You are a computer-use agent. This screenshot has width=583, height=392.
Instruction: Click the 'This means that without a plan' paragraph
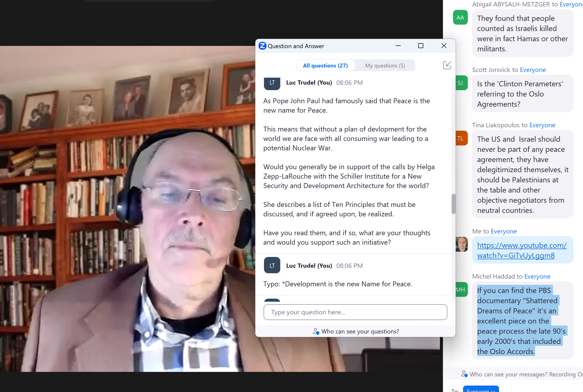[x=346, y=138]
